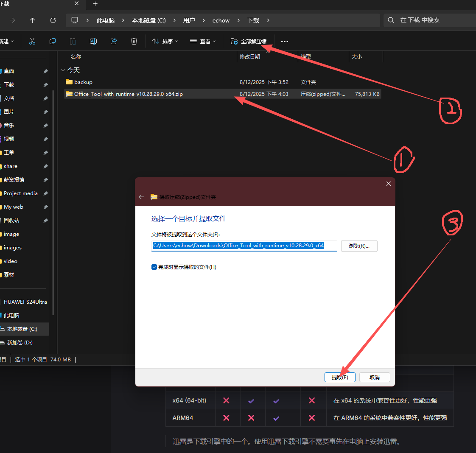Click the Share icon in toolbar

(114, 41)
